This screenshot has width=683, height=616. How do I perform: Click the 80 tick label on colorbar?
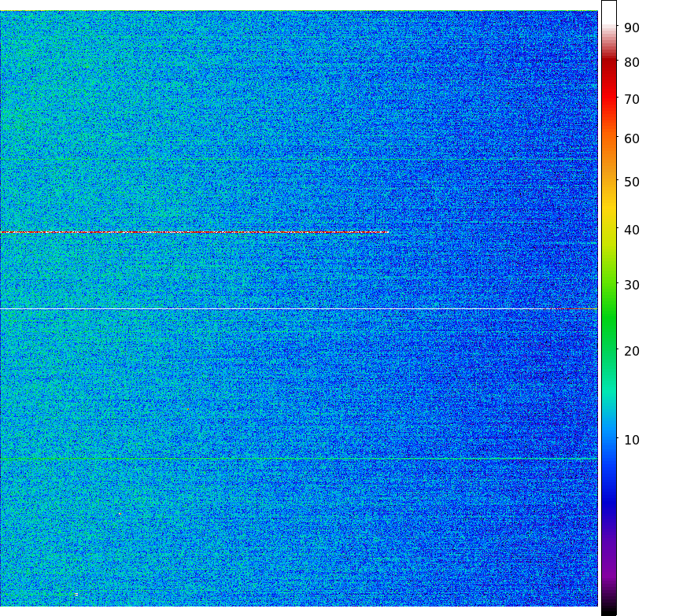tap(631, 63)
